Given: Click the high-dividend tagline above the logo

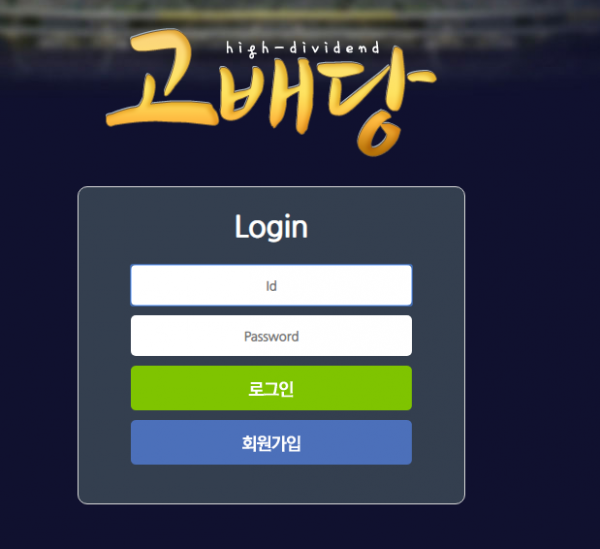Looking at the screenshot, I should pyautogui.click(x=303, y=49).
